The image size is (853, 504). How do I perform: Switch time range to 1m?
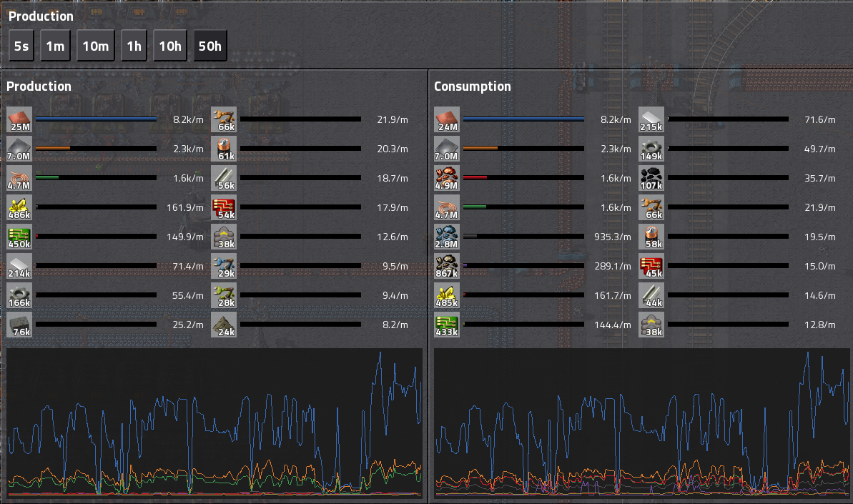pyautogui.click(x=55, y=46)
